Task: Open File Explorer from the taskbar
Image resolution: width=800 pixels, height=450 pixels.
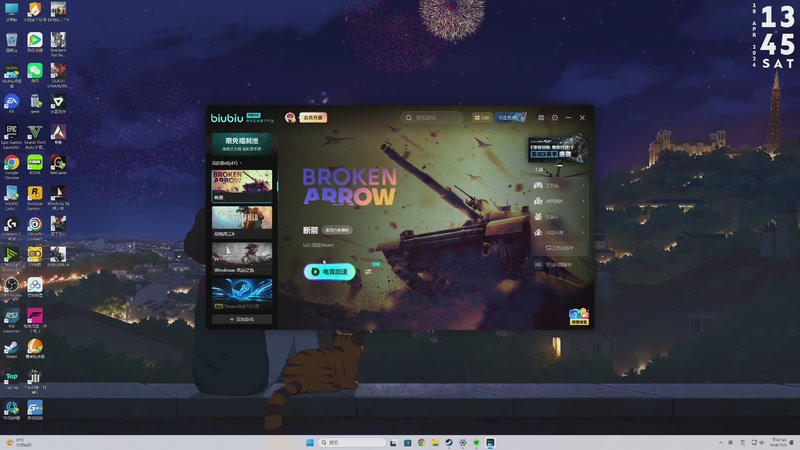Action: click(435, 442)
